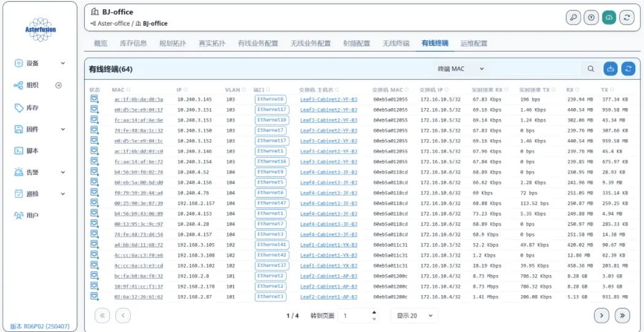Jump to last page arrow
The image size is (644, 332).
623,315
